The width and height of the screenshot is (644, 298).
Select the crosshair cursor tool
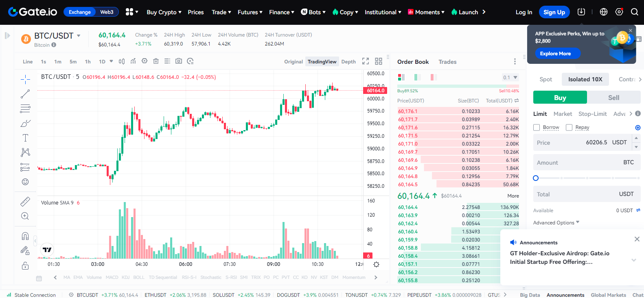pyautogui.click(x=25, y=79)
